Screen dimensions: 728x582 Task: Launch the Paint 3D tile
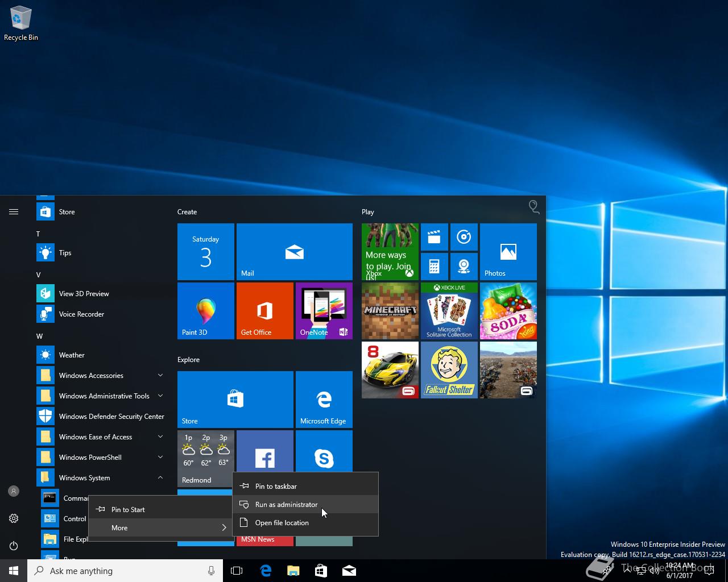click(206, 311)
